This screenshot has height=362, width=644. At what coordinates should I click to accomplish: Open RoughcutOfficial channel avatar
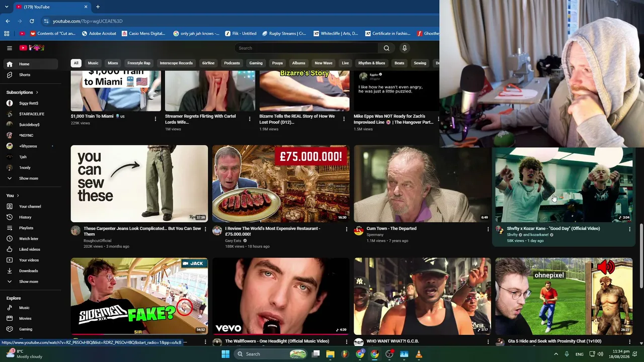click(x=75, y=230)
